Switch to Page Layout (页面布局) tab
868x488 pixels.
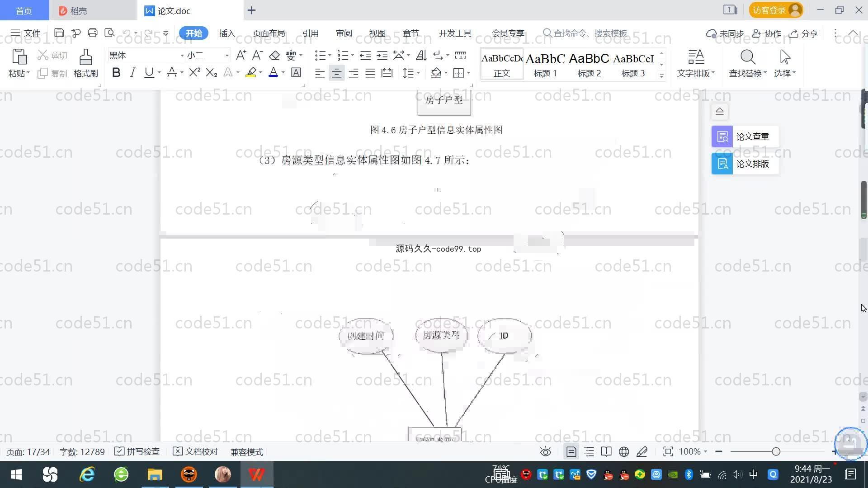click(x=269, y=33)
